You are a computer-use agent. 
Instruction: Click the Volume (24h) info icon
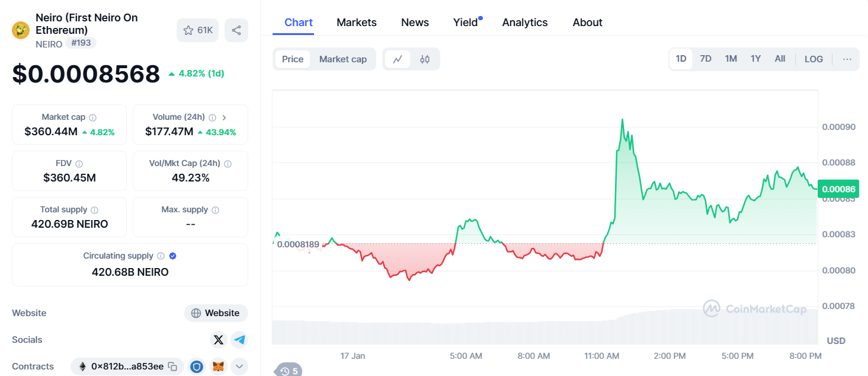[212, 117]
